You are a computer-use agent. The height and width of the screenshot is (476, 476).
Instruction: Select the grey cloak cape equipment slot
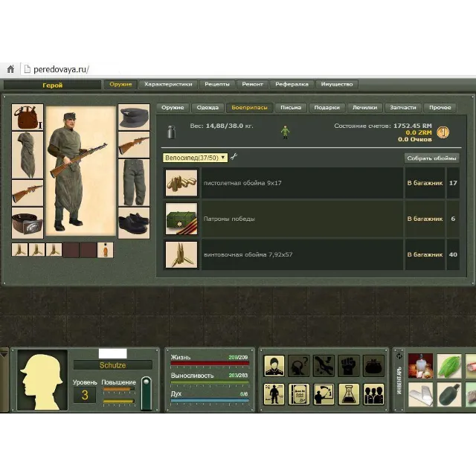click(28, 155)
